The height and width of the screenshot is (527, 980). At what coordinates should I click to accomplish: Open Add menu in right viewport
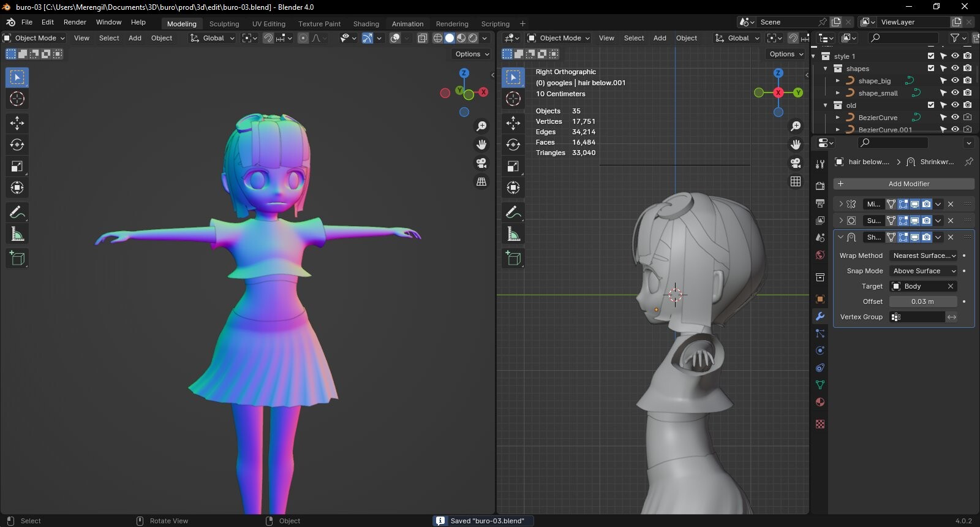[660, 38]
